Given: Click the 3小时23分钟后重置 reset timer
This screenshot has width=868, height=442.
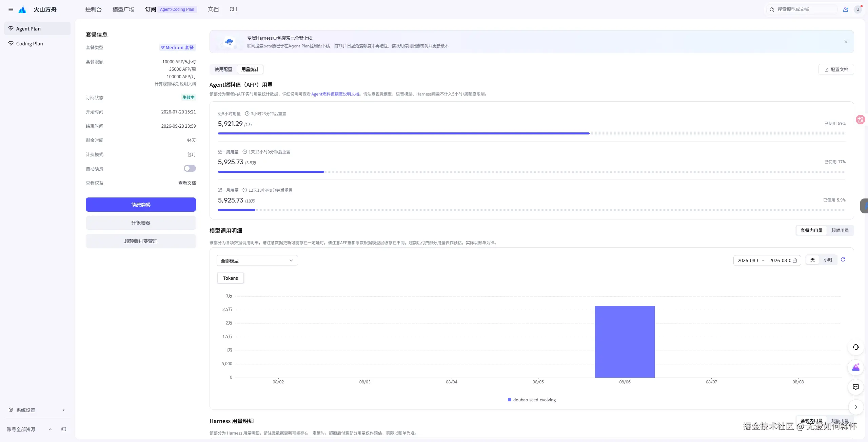Looking at the screenshot, I should pos(266,114).
